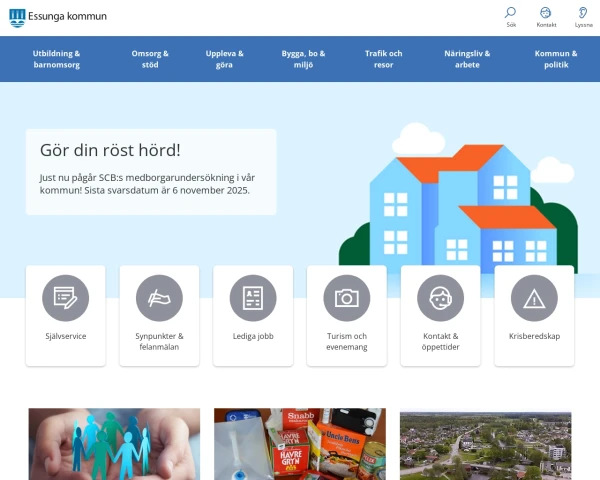This screenshot has width=600, height=480.
Task: Open the Omsorg & stöd menu
Action: point(150,59)
